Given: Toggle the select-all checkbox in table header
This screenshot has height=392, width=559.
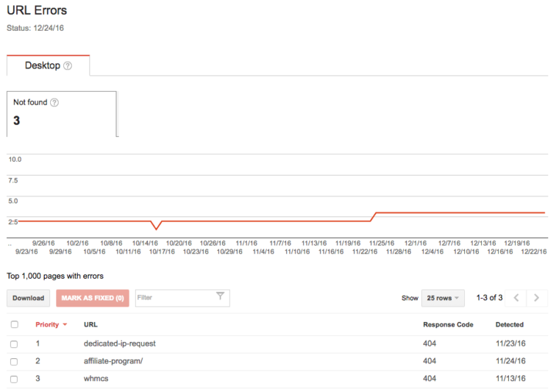Looking at the screenshot, I should [x=15, y=324].
